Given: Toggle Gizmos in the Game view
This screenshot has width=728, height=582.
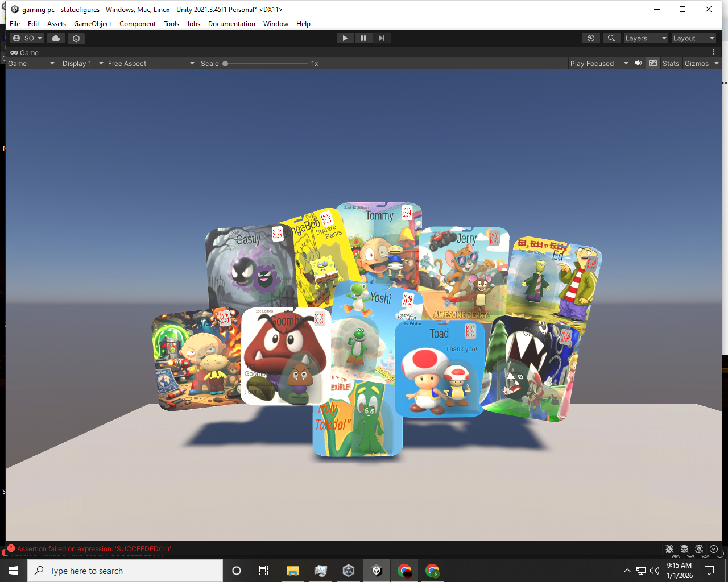Looking at the screenshot, I should point(697,63).
